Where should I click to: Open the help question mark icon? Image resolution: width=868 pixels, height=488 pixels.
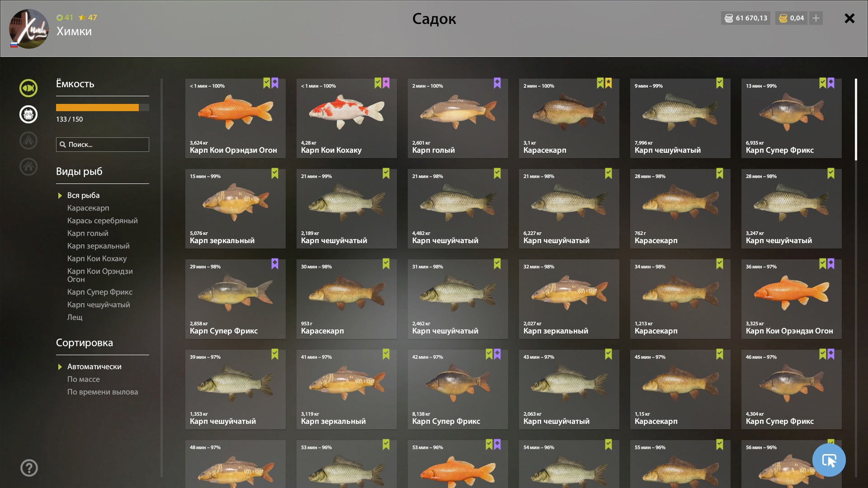coord(29,468)
